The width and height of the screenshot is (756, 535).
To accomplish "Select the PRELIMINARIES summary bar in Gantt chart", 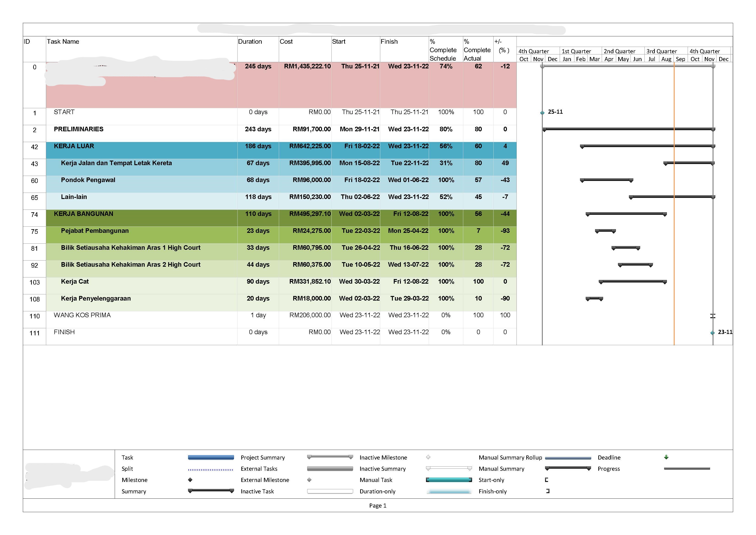I will pos(629,129).
